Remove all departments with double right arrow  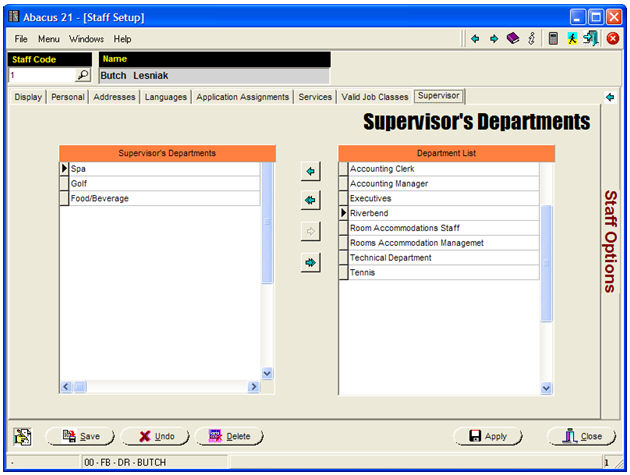[x=310, y=262]
